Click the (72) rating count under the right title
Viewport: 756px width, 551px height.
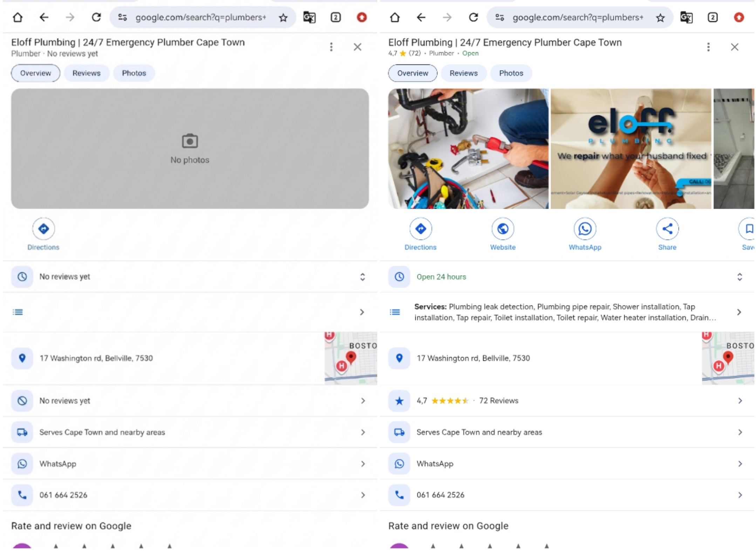[x=415, y=53]
